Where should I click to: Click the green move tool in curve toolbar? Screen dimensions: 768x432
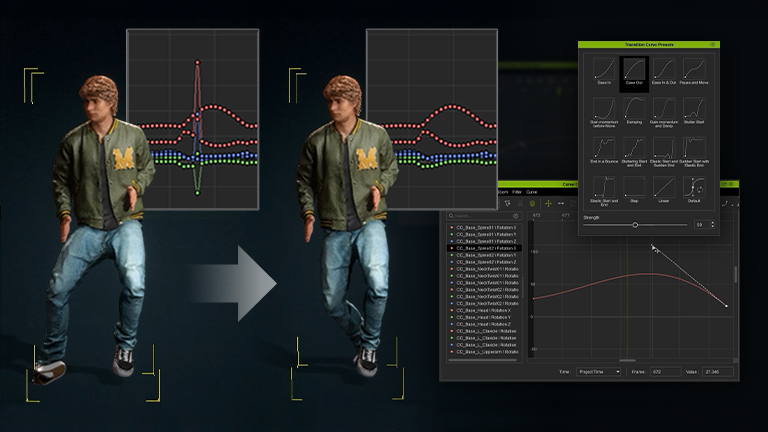click(547, 203)
